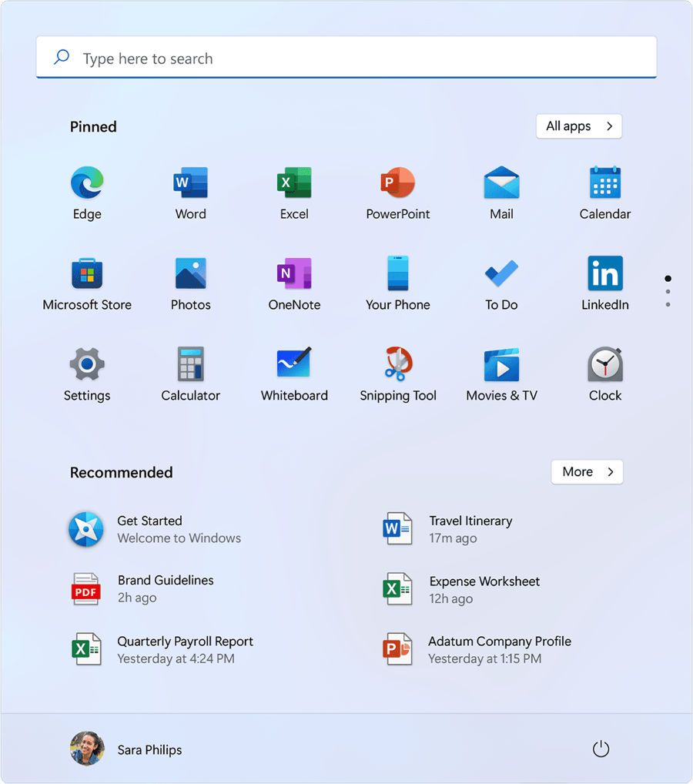Open the Brand Guidelines PDF
Viewport: 693px width, 784px height.
click(142, 589)
